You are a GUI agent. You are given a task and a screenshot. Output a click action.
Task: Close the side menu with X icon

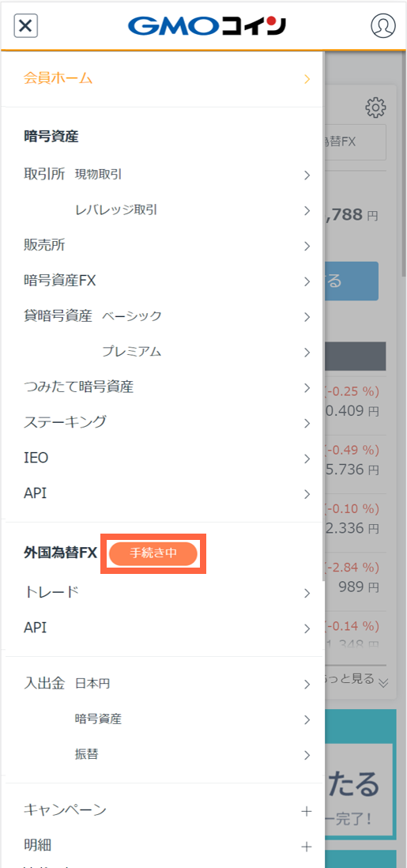[x=25, y=25]
